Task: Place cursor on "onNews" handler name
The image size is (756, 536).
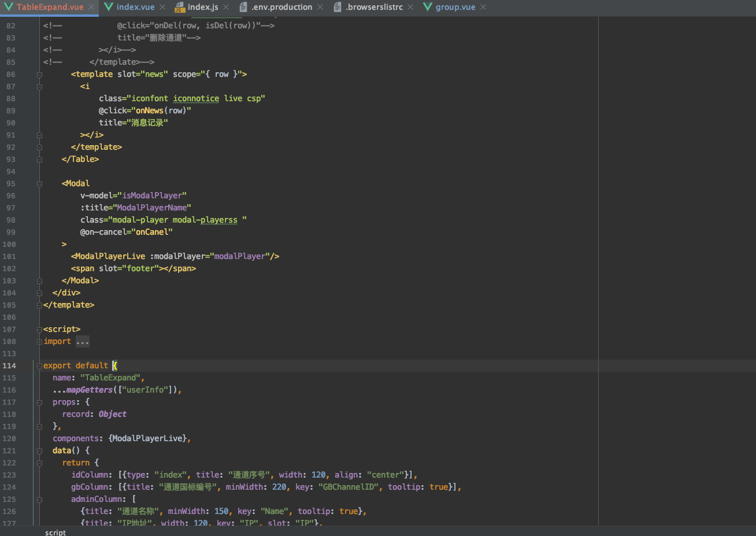Action: 150,110
